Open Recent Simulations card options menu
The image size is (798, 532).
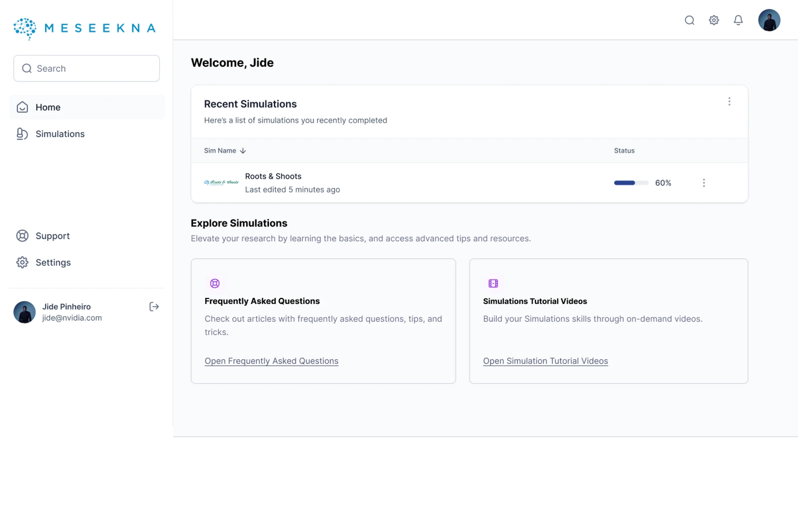click(x=729, y=101)
